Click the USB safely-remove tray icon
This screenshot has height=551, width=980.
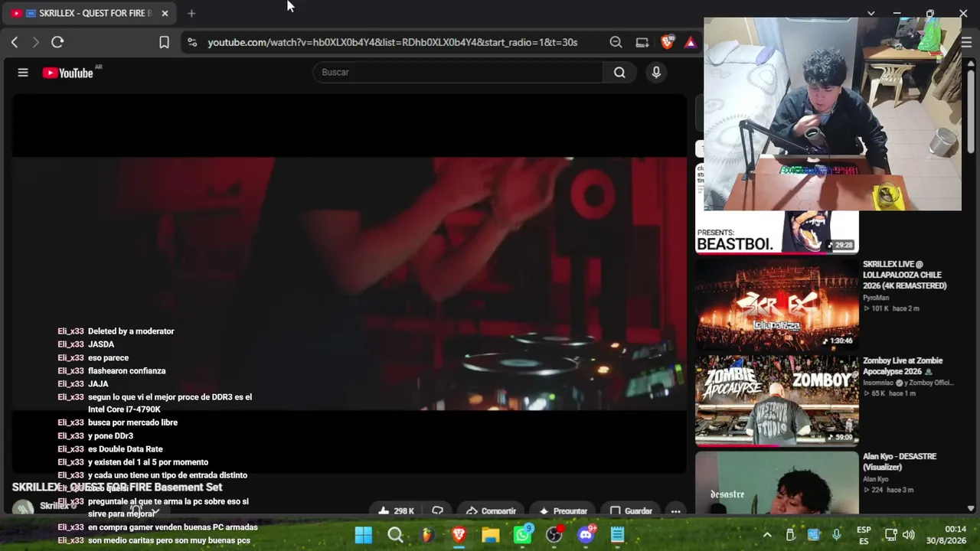click(790, 535)
